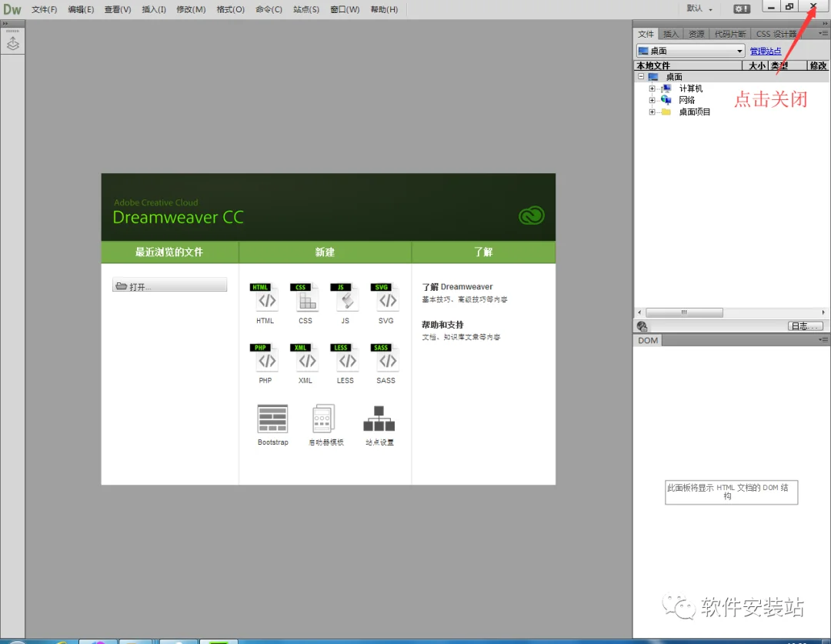Open the site setup (站点设置) icon
This screenshot has height=644, width=831.
[x=379, y=425]
